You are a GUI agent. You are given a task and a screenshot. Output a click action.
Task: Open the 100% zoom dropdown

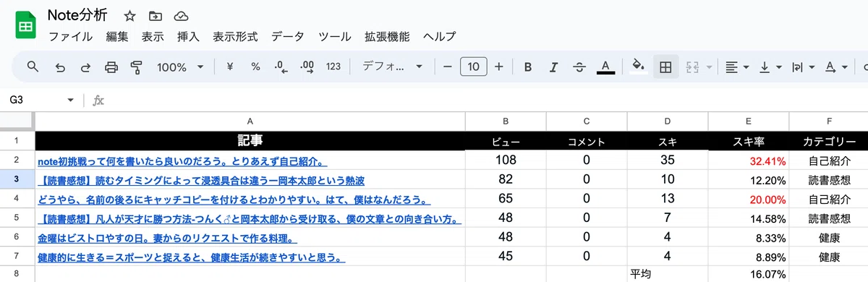(x=180, y=67)
